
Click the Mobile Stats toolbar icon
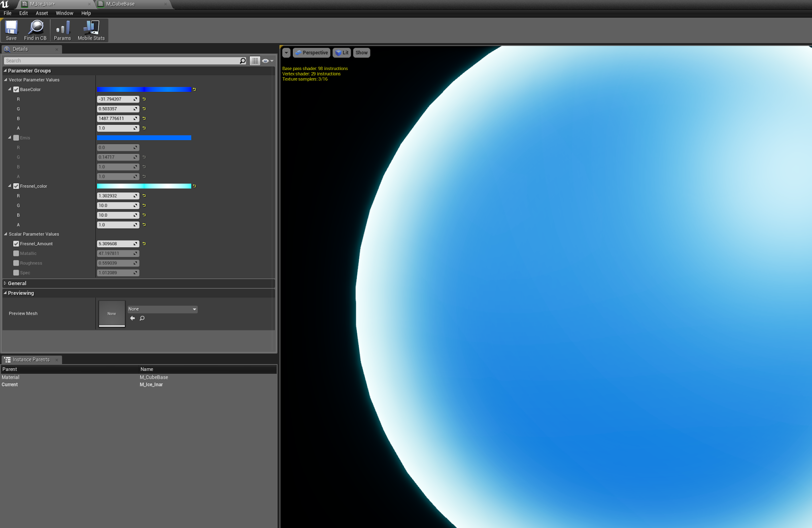pos(90,30)
